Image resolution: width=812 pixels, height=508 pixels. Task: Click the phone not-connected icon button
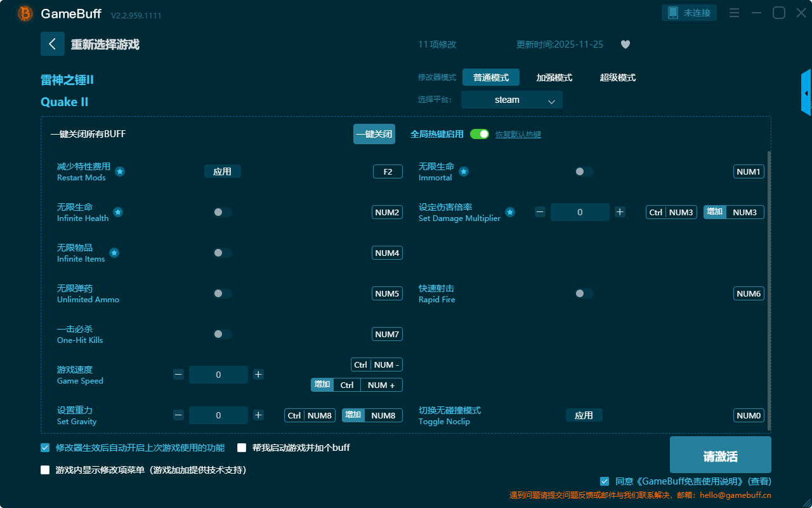click(x=689, y=13)
